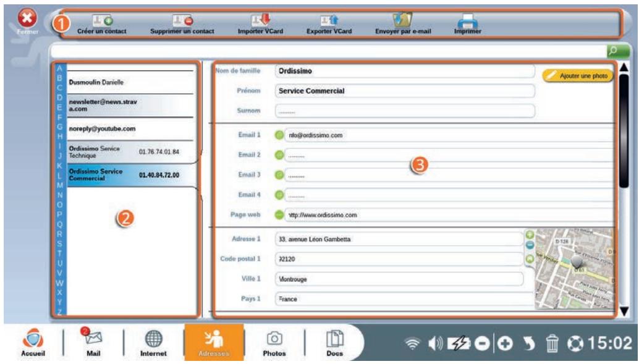Click the speaker volume icon
Screen dimensions: 639x364
[x=435, y=344]
